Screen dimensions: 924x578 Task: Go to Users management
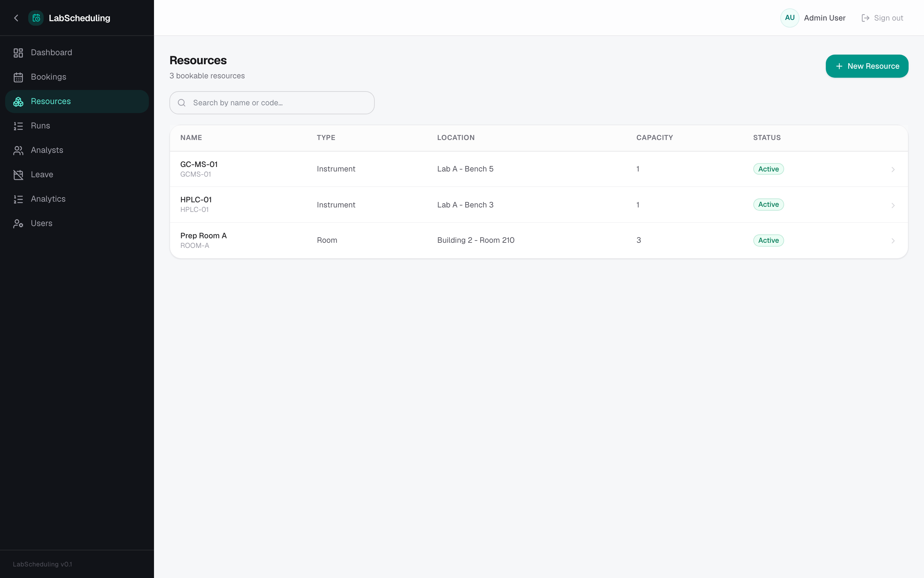pos(77,223)
